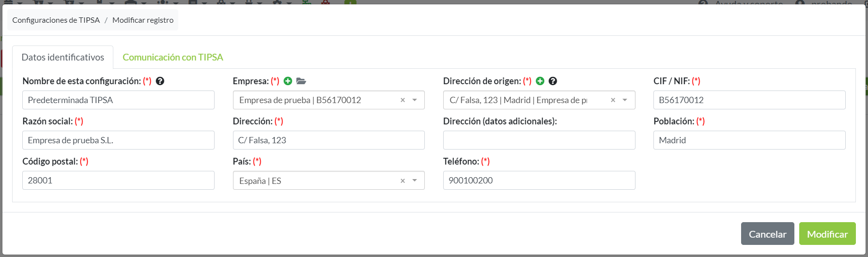Click help icon beside Dirección de origen
Image resolution: width=868 pixels, height=257 pixels.
pos(553,81)
